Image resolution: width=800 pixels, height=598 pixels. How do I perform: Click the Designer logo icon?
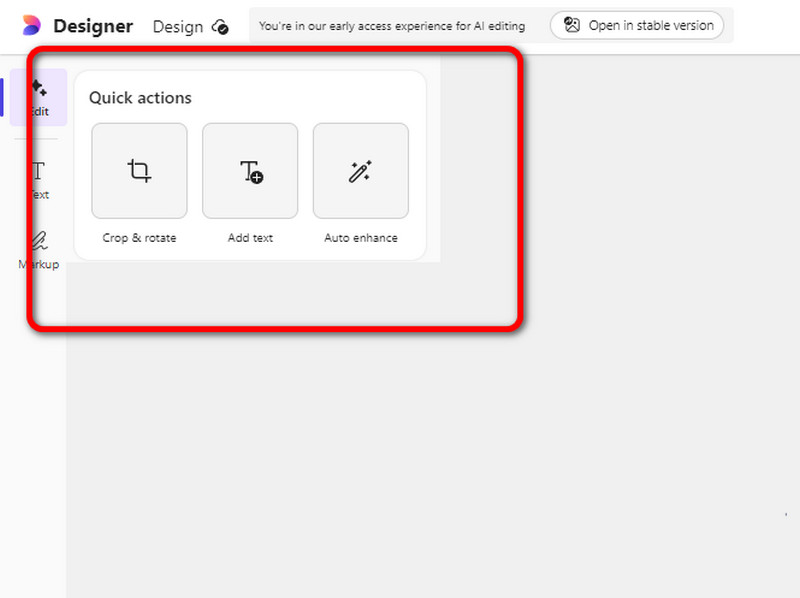[31, 26]
